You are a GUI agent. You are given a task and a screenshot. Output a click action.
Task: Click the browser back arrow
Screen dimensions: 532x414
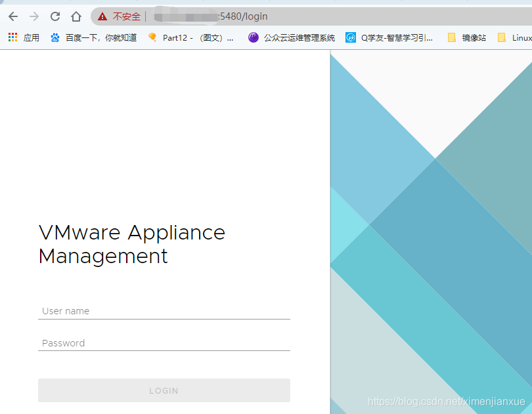coord(13,16)
